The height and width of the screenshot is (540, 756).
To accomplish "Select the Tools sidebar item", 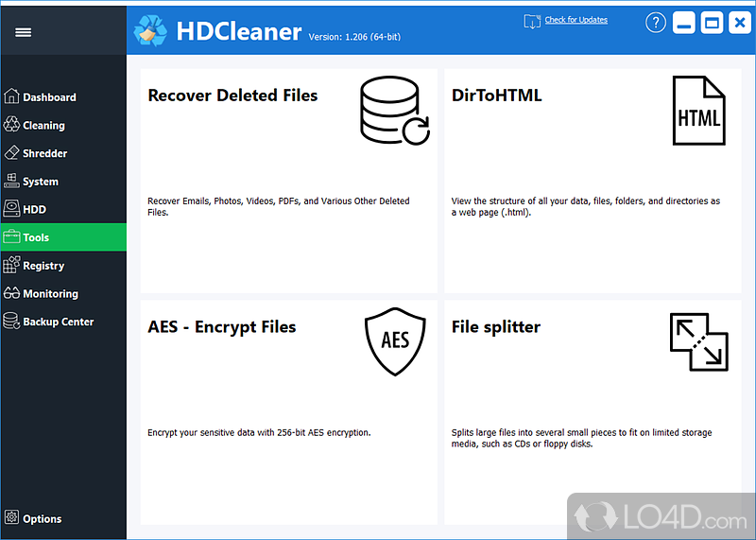I will click(x=63, y=237).
